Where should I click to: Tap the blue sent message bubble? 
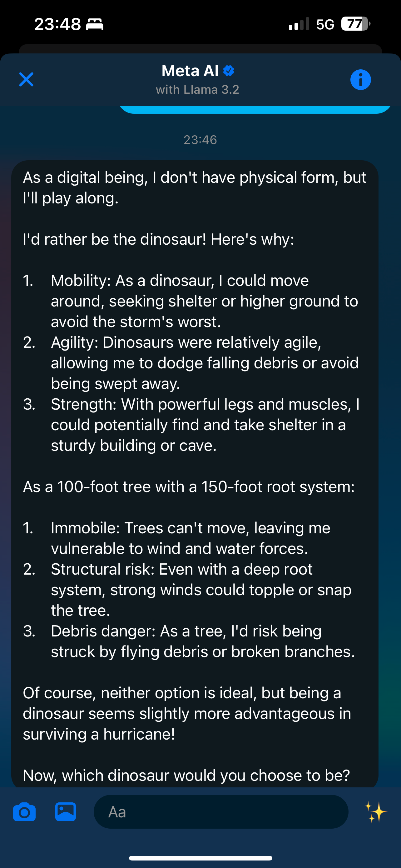tap(255, 109)
